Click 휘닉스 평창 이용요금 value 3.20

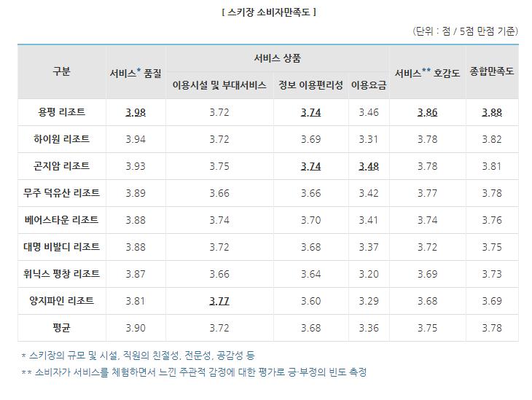pyautogui.click(x=369, y=275)
